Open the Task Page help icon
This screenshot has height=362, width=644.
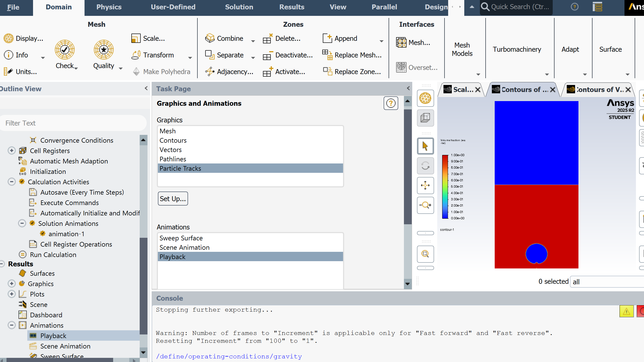[391, 103]
